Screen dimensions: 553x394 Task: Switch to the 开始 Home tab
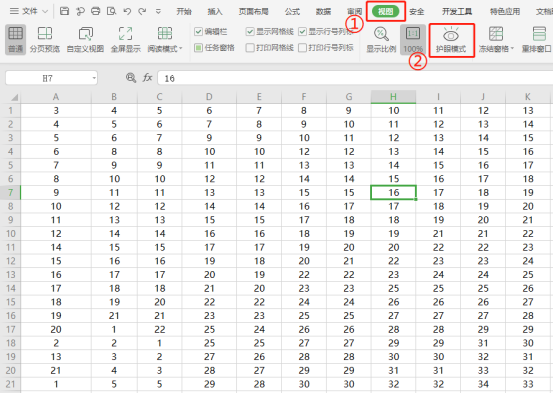[184, 11]
